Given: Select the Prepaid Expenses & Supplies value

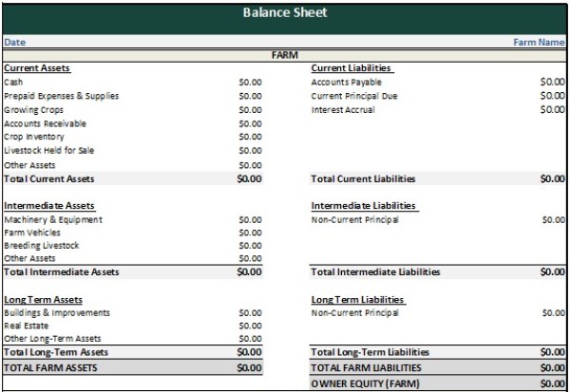Looking at the screenshot, I should click(x=249, y=96).
